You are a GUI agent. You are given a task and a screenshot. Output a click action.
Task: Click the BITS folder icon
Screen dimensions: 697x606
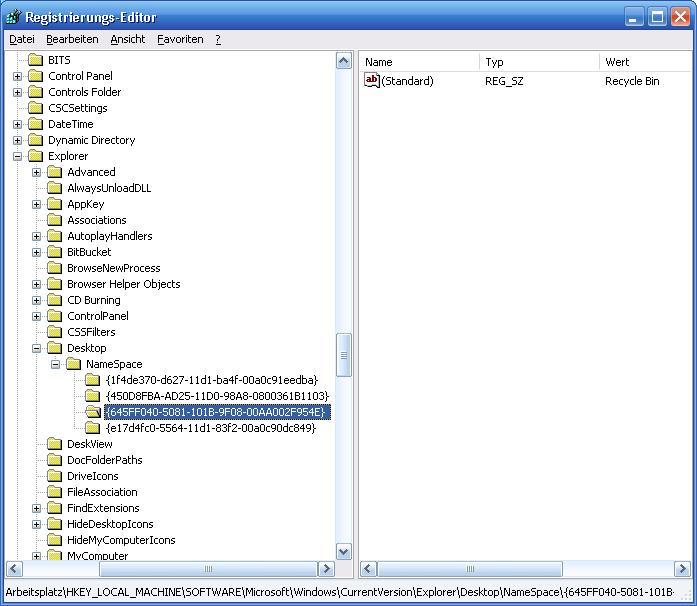coord(36,60)
